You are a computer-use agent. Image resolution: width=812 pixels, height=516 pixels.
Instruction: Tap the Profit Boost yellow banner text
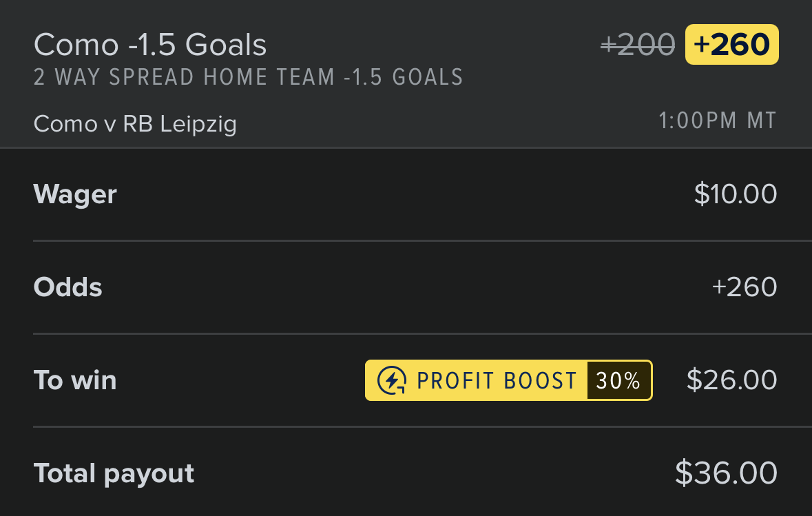[497, 381]
